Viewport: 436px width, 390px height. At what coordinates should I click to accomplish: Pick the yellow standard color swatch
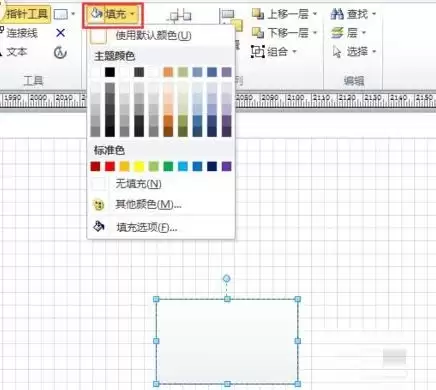tap(139, 166)
